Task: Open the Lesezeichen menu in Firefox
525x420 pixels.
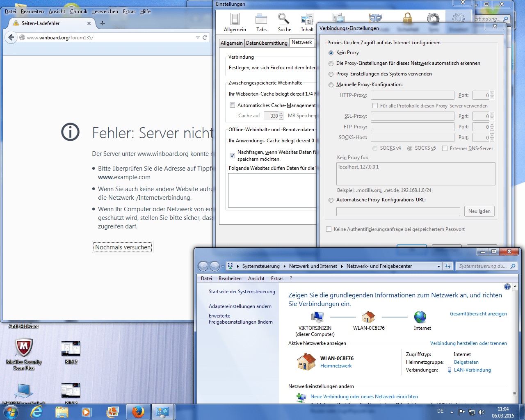Action: pos(105,11)
